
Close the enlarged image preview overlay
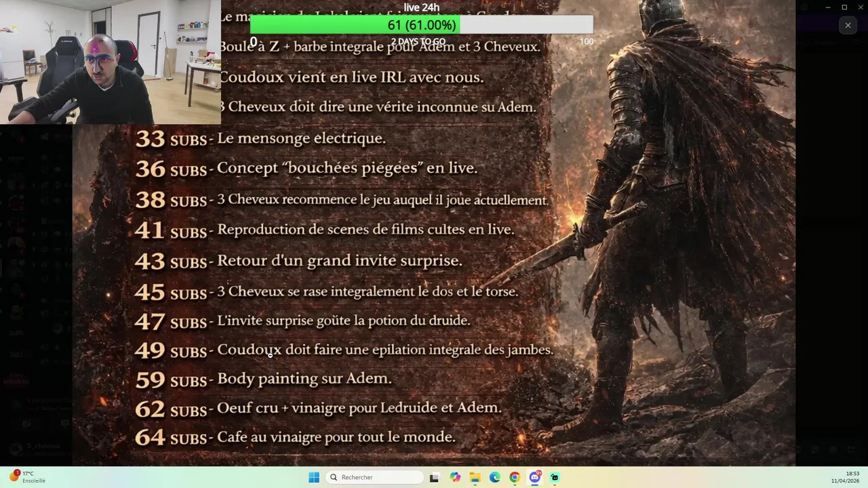coord(848,26)
